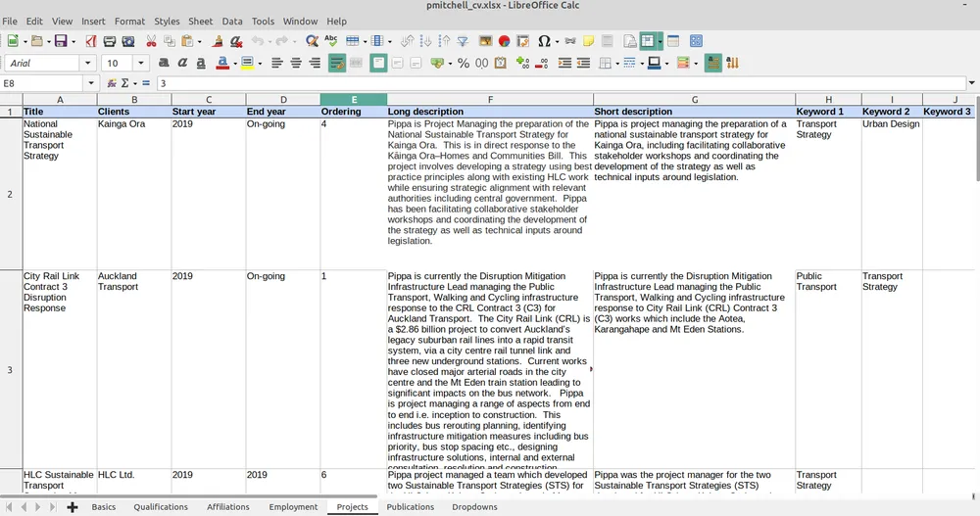Cut selection with scissors icon
Image resolution: width=980 pixels, height=516 pixels.
[x=151, y=41]
